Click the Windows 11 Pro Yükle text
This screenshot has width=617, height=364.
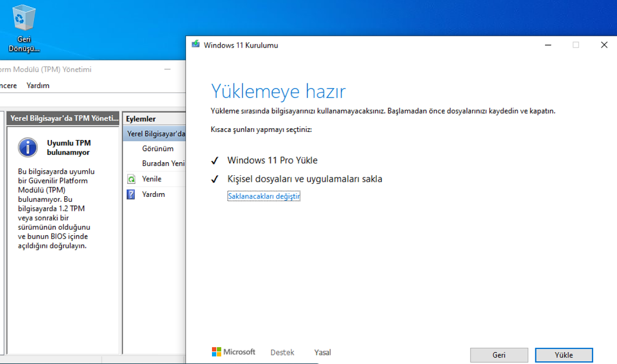click(273, 161)
